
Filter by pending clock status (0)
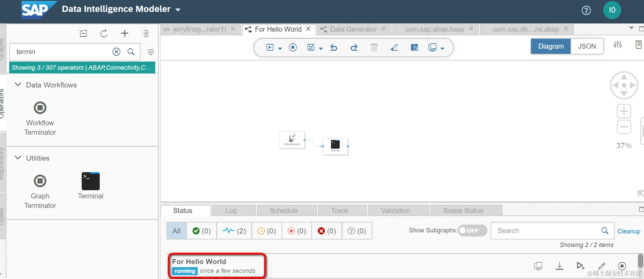267,231
